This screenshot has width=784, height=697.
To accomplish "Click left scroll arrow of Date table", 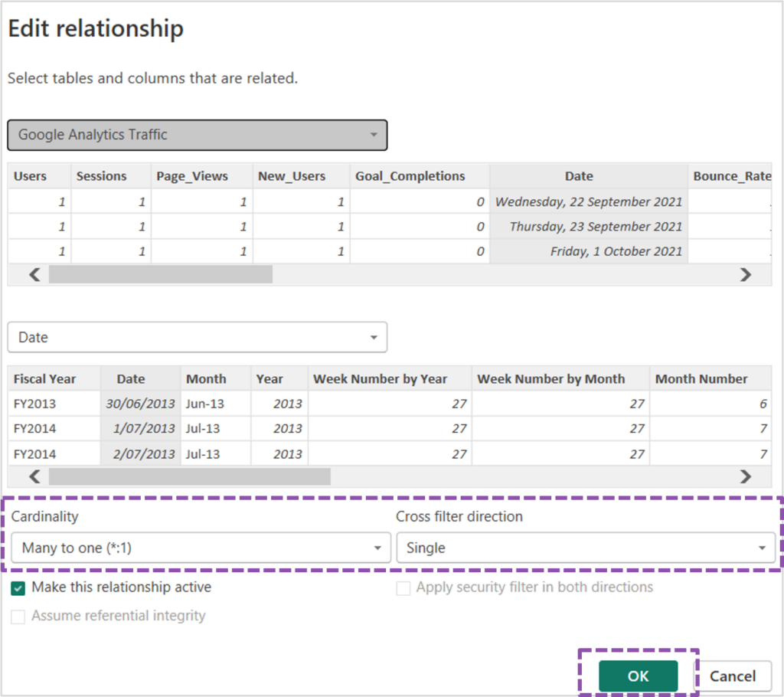I will coord(34,476).
